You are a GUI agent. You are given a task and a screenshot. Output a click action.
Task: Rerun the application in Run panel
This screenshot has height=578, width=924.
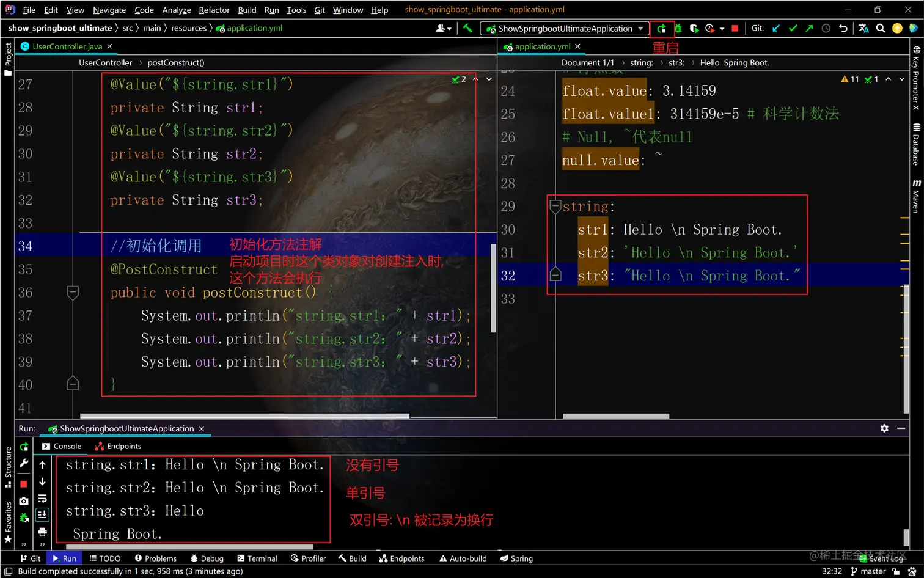[24, 447]
